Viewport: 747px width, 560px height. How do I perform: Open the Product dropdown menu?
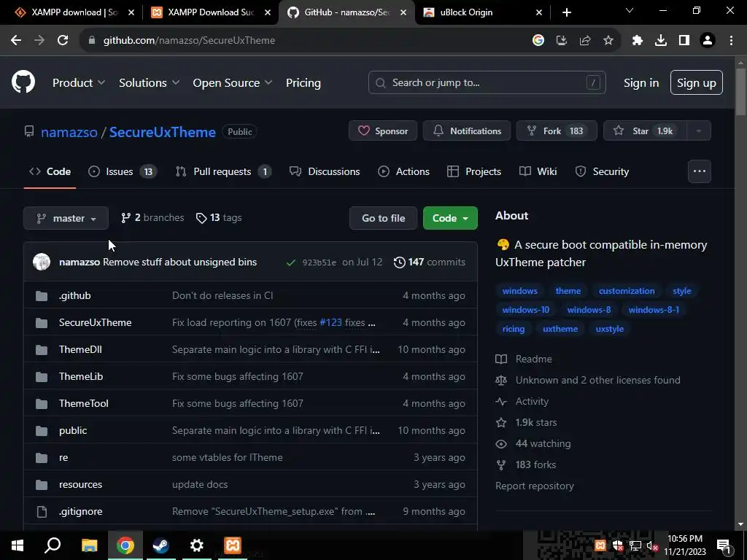coord(79,83)
